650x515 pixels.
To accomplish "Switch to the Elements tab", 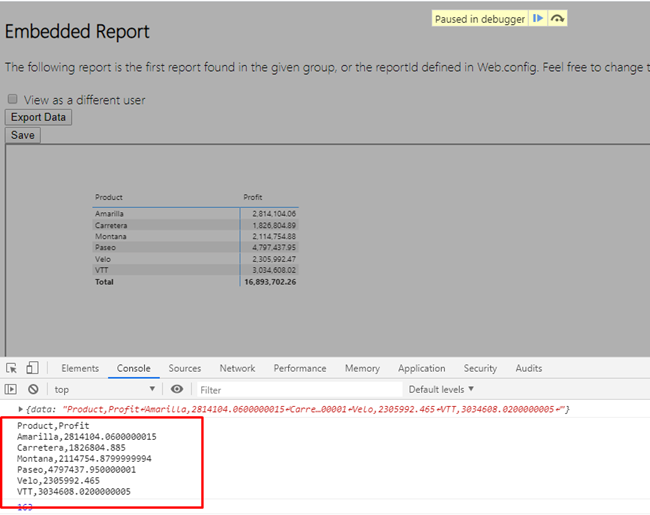I will [x=80, y=368].
